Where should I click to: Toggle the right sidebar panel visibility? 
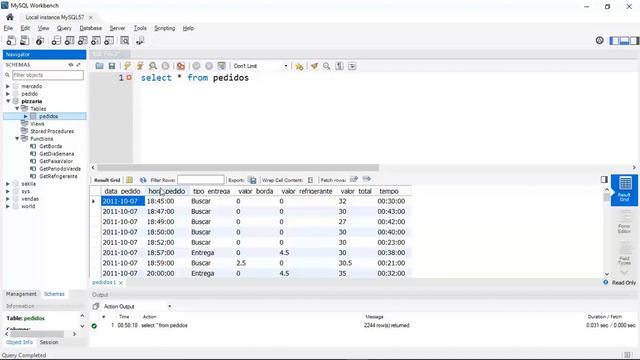634,40
